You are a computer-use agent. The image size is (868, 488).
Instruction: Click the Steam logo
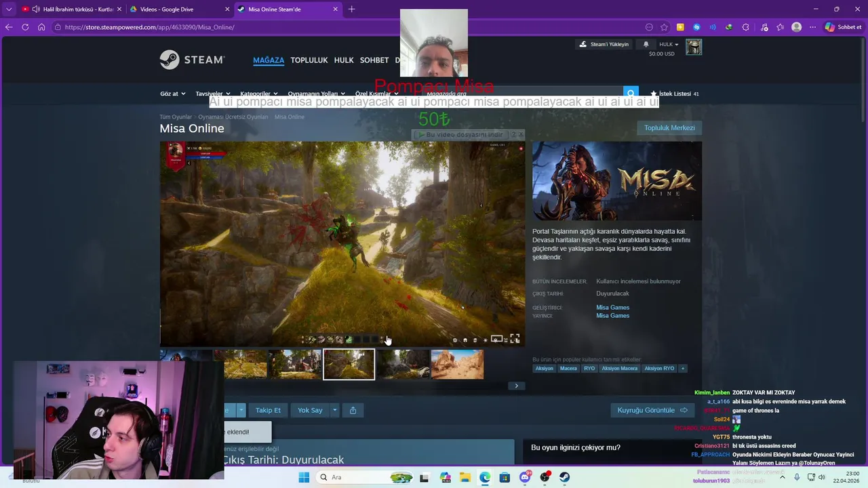click(192, 60)
